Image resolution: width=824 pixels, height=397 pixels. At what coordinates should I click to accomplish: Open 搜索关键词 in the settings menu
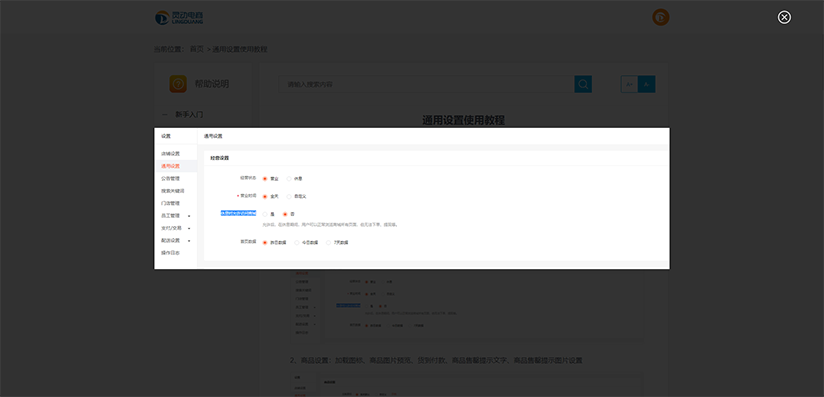172,191
